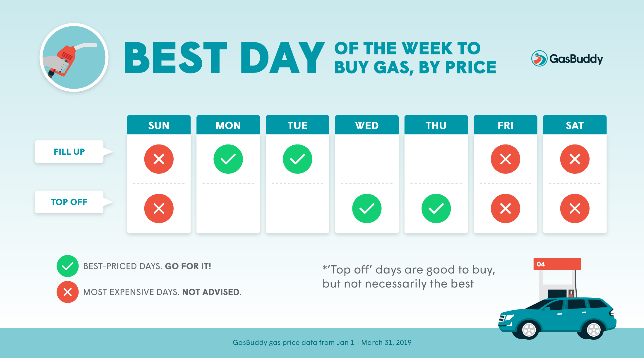Click Thursday's green top off checkmark
The width and height of the screenshot is (644, 358).
(436, 209)
